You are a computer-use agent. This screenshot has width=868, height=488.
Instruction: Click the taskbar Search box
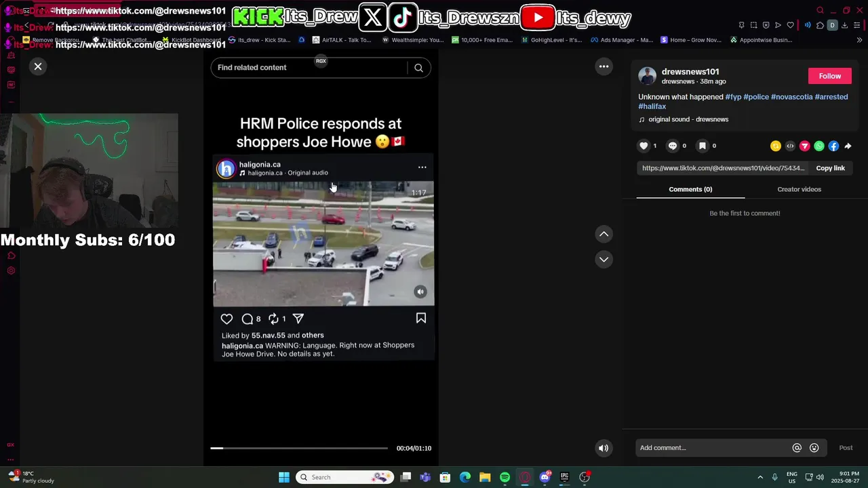(345, 477)
